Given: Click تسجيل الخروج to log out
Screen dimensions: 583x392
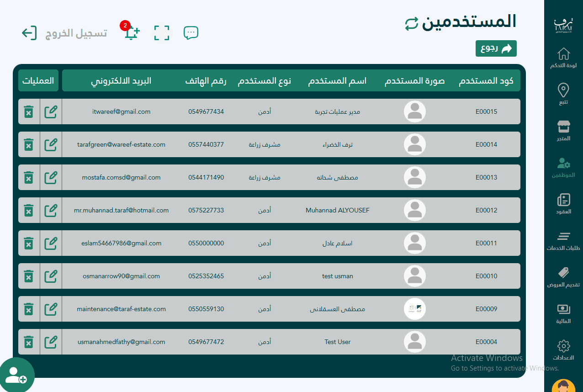Looking at the screenshot, I should coord(76,32).
